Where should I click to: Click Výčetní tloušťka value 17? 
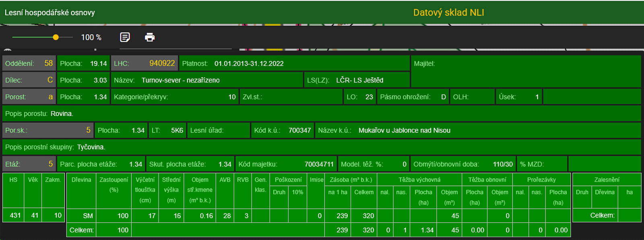click(152, 216)
